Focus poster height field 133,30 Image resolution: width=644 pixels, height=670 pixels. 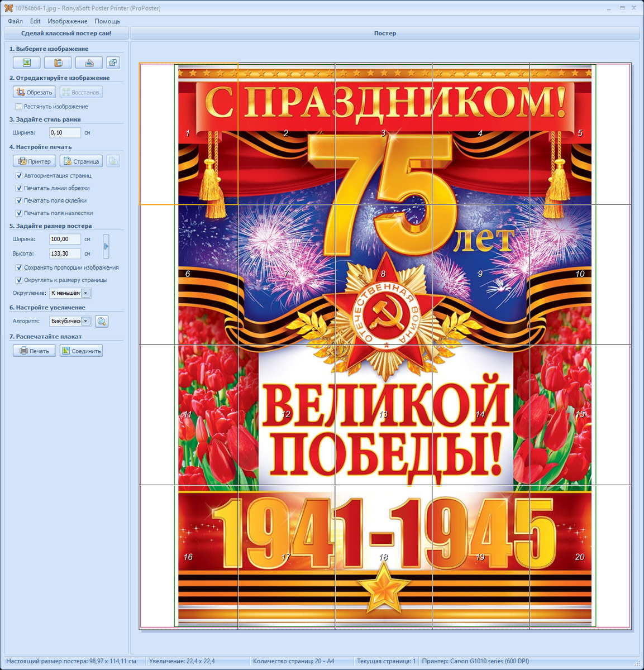pos(65,253)
